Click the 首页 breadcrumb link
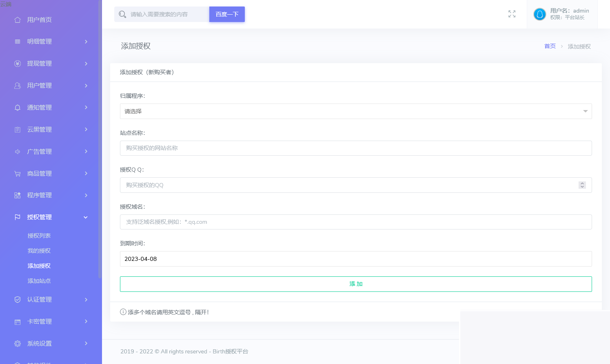This screenshot has width=610, height=364. (x=550, y=46)
